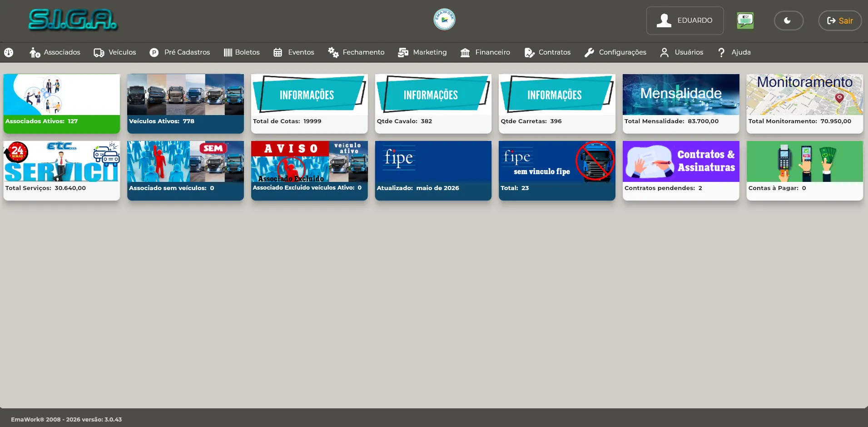This screenshot has width=868, height=427.
Task: Click the Sair logout button
Action: [840, 20]
